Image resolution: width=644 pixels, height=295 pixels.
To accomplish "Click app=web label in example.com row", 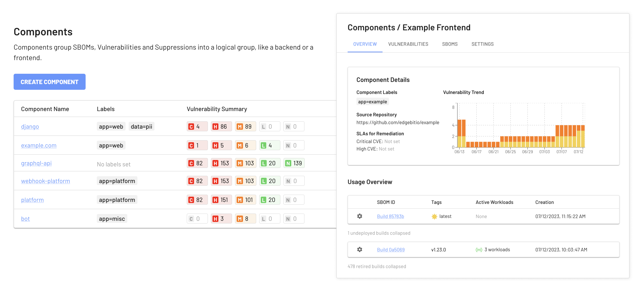I will point(111,145).
